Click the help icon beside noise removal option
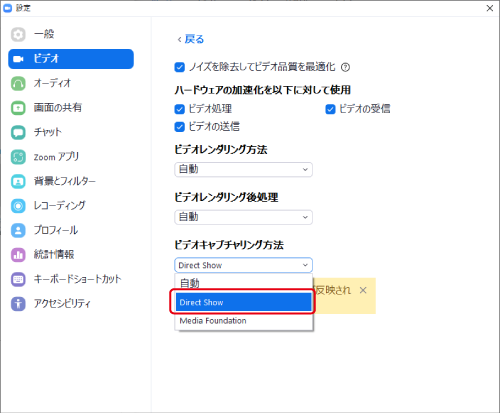This screenshot has height=413, width=500. pyautogui.click(x=345, y=67)
